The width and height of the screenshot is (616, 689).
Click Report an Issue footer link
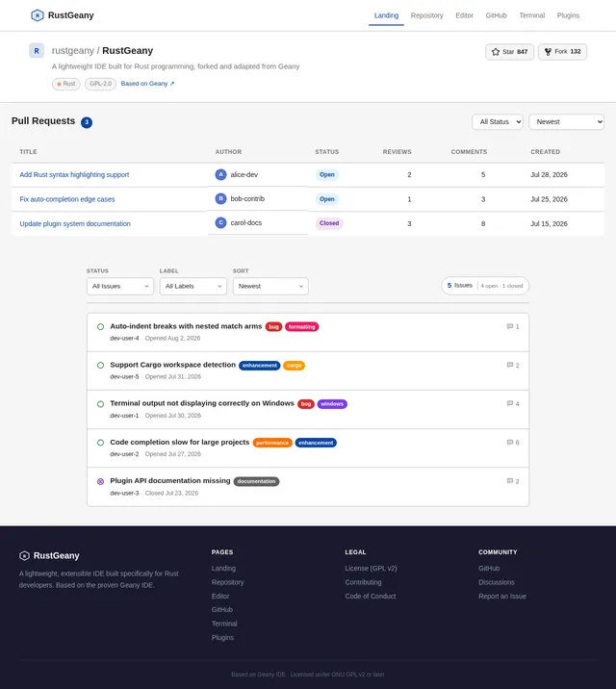coord(502,597)
